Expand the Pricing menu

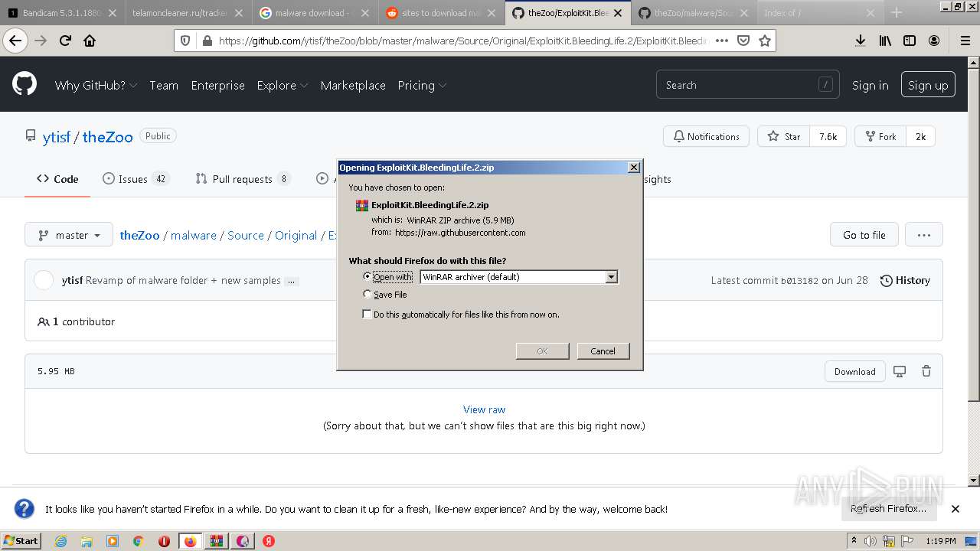pos(422,85)
